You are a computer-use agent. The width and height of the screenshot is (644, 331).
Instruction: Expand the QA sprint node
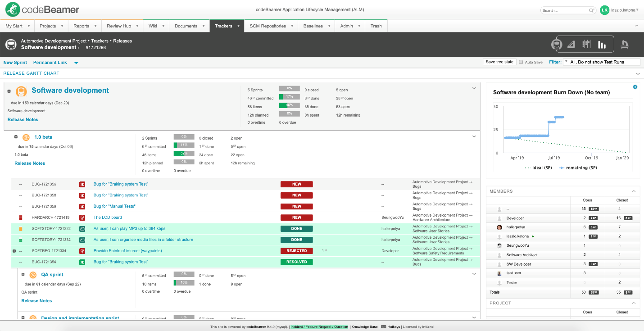point(23,274)
